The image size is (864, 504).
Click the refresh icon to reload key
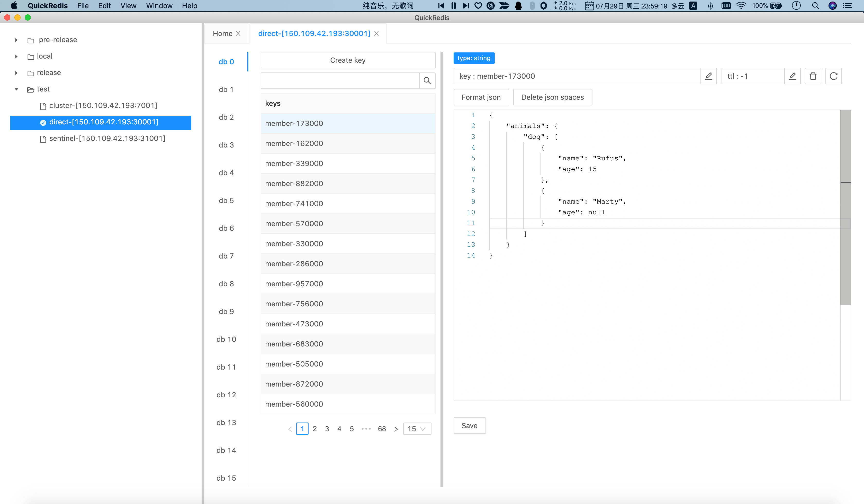click(x=833, y=76)
